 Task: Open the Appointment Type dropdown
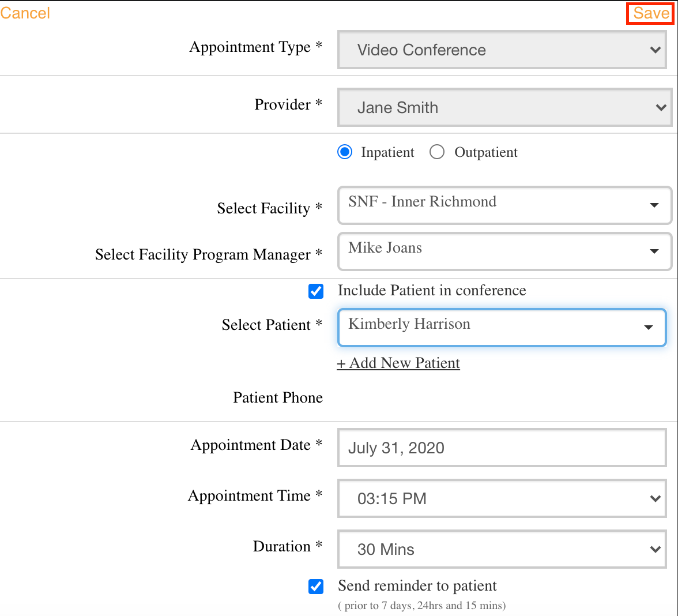[502, 50]
